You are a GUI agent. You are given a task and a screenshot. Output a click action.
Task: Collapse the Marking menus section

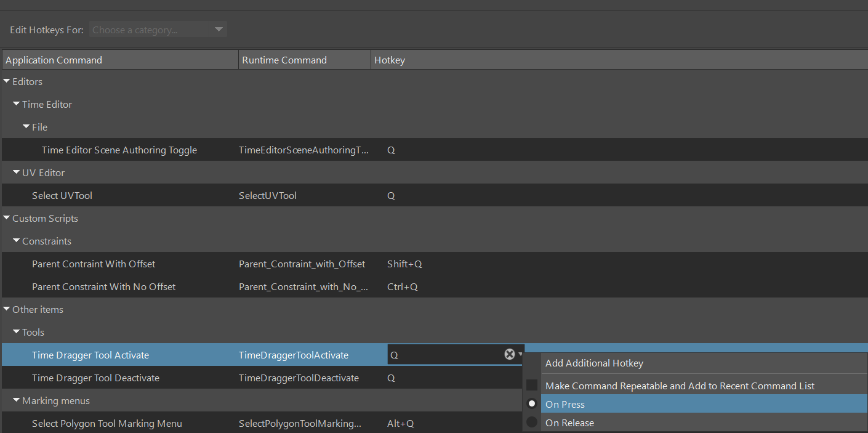point(17,400)
